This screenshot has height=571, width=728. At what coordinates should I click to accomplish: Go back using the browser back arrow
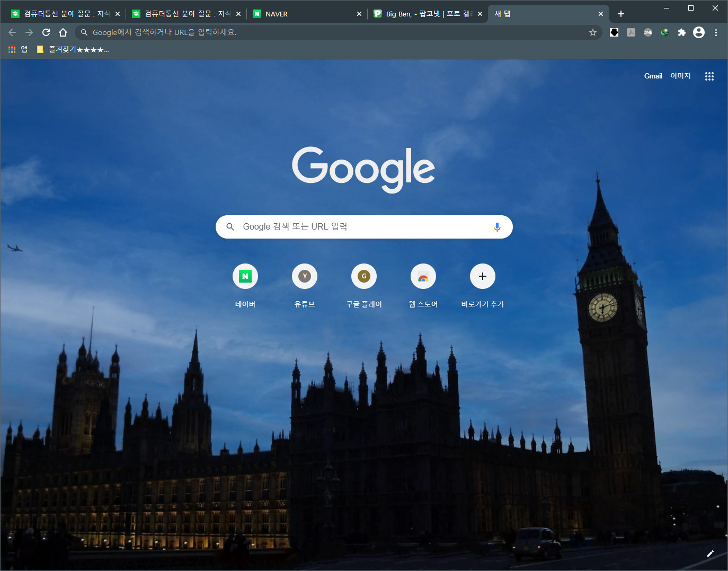coord(12,32)
